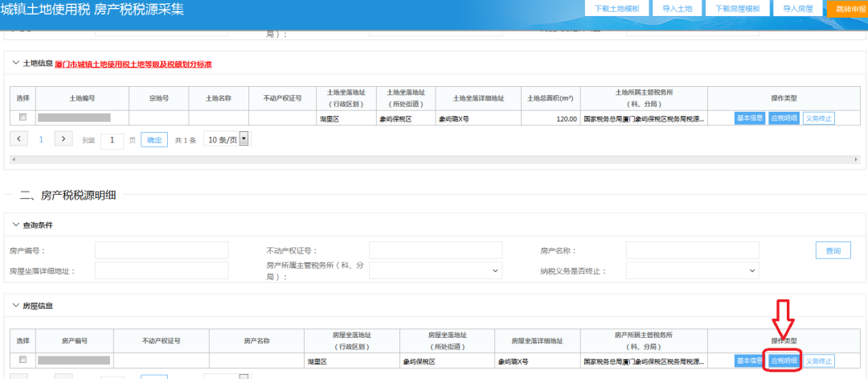Screen dimensions: 868x379
Task: Click the 房产编号 column header in house table
Action: (x=74, y=340)
